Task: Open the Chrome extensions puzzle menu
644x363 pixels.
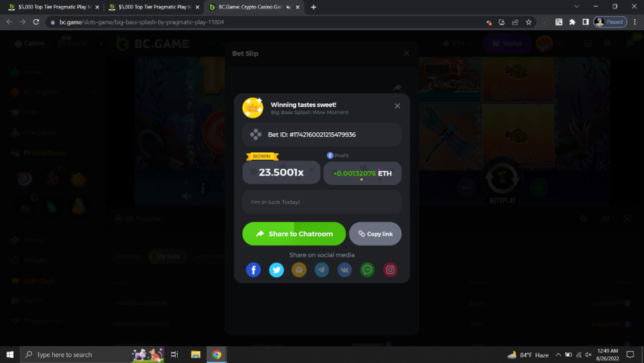Action: point(572,22)
